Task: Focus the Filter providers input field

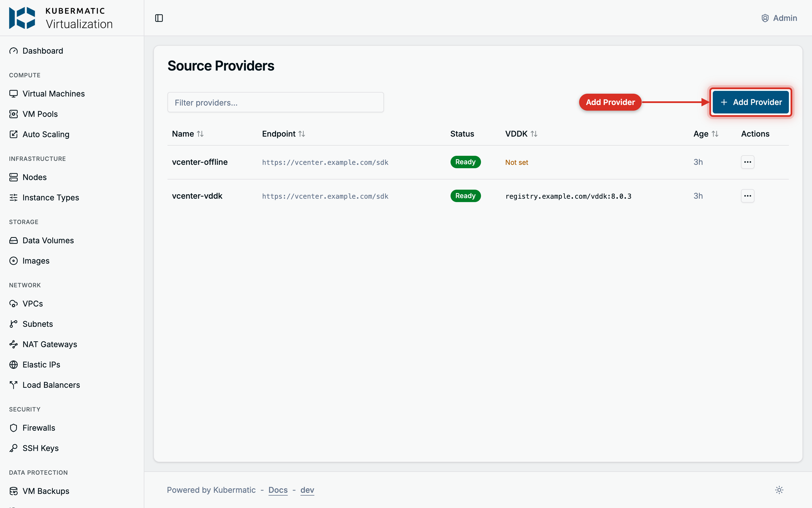Action: click(x=275, y=102)
